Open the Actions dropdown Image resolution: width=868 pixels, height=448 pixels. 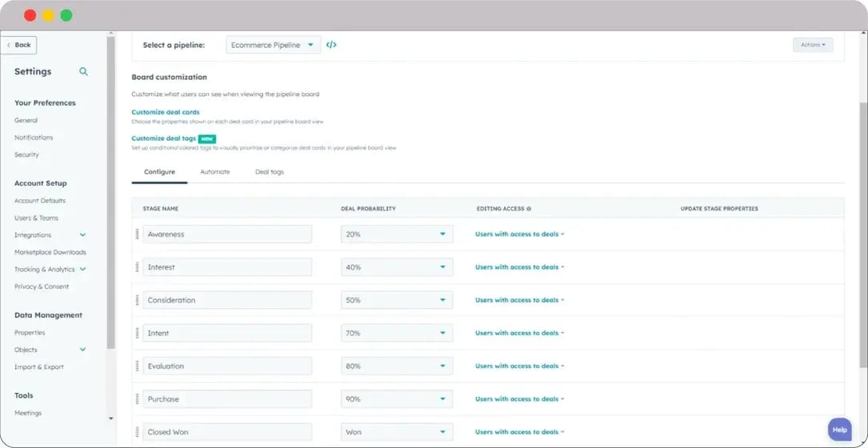tap(813, 45)
